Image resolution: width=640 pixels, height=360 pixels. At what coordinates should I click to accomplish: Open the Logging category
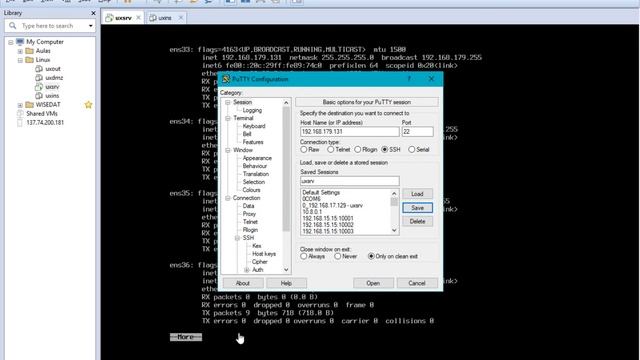(252, 110)
